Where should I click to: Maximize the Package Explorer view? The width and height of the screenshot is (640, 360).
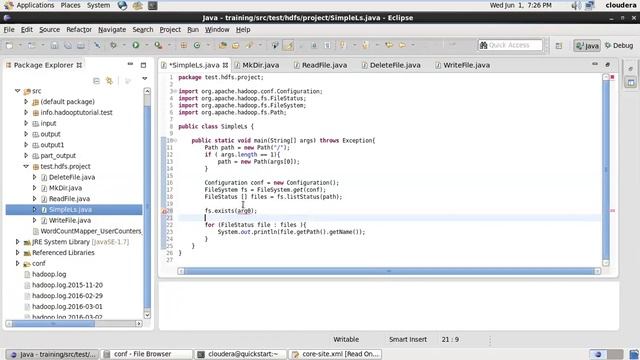pyautogui.click(x=143, y=65)
